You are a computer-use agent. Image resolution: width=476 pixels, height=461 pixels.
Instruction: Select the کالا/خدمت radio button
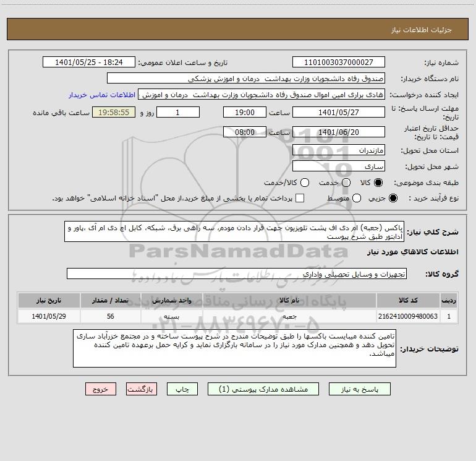pyautogui.click(x=305, y=183)
